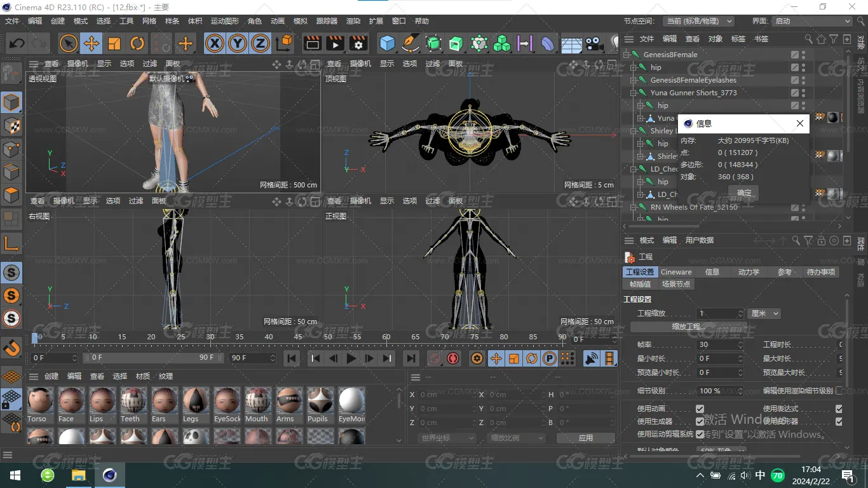Click the keyframe selection gear icon
This screenshot has height=488, width=868.
[x=477, y=358]
